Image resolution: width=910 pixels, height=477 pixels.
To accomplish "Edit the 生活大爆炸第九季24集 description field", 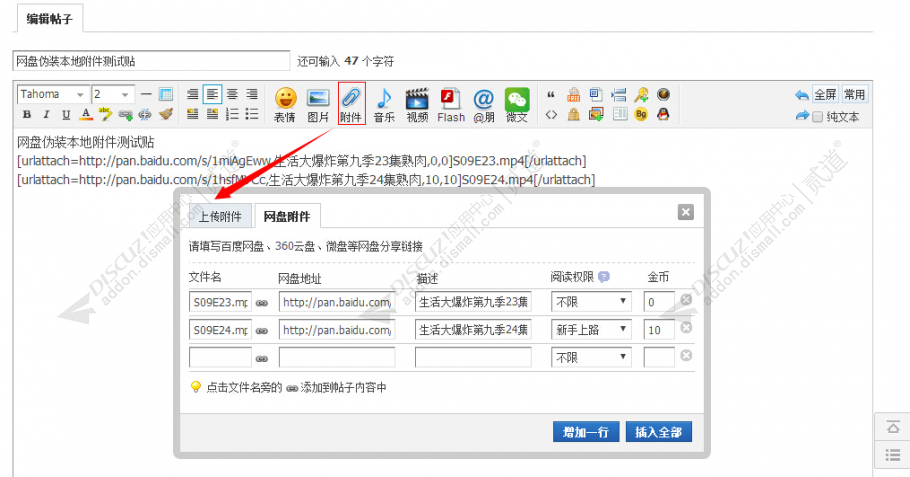I will coord(473,330).
